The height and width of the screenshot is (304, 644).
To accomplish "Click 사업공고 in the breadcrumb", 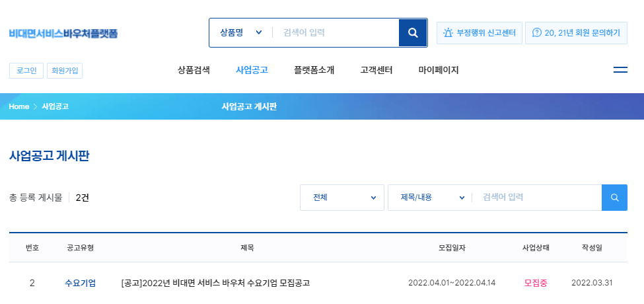I will (x=55, y=106).
